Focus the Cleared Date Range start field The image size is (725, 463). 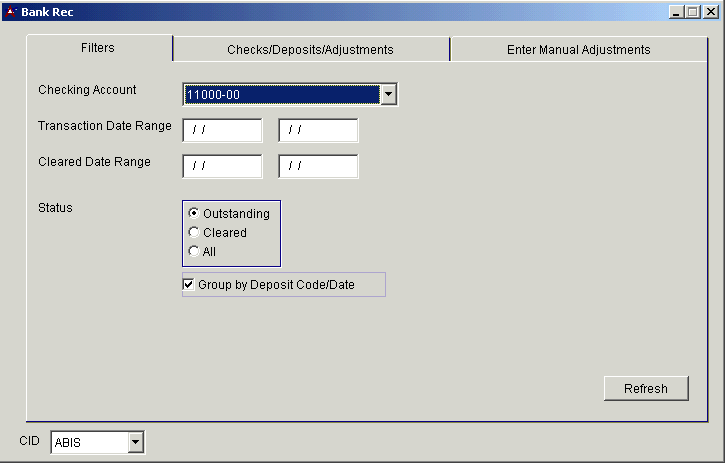[x=222, y=166]
